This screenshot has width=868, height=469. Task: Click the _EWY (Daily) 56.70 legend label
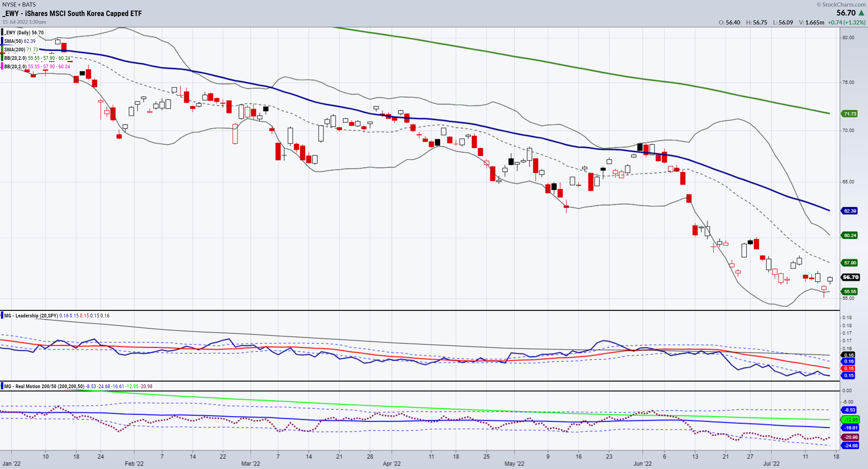[24, 33]
